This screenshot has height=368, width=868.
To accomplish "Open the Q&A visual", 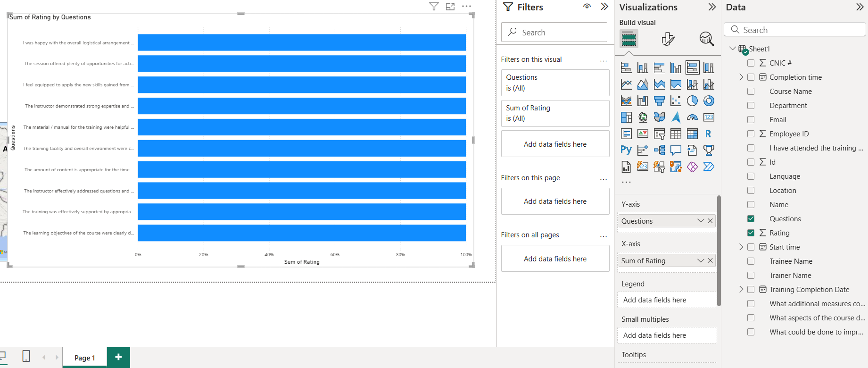I will coord(676,151).
